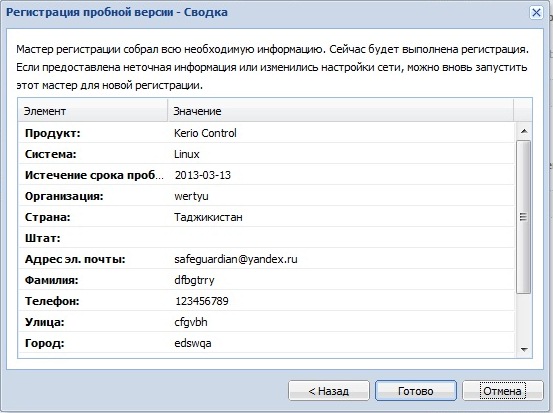The width and height of the screenshot is (553, 413).
Task: Select the dfbgtrry surname value
Action: (x=194, y=280)
